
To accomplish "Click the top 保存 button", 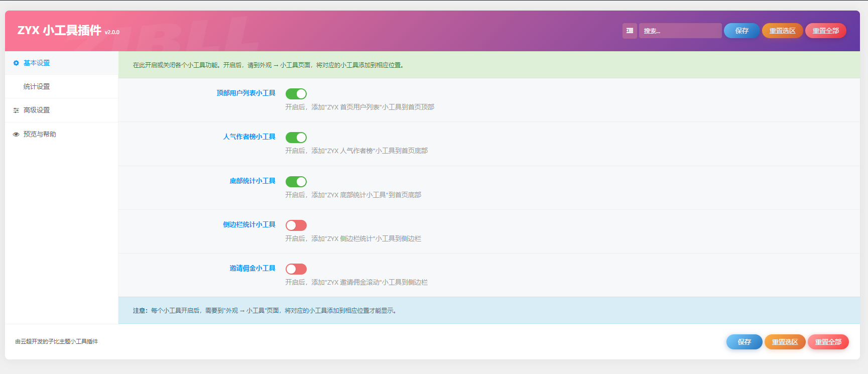I will point(741,31).
